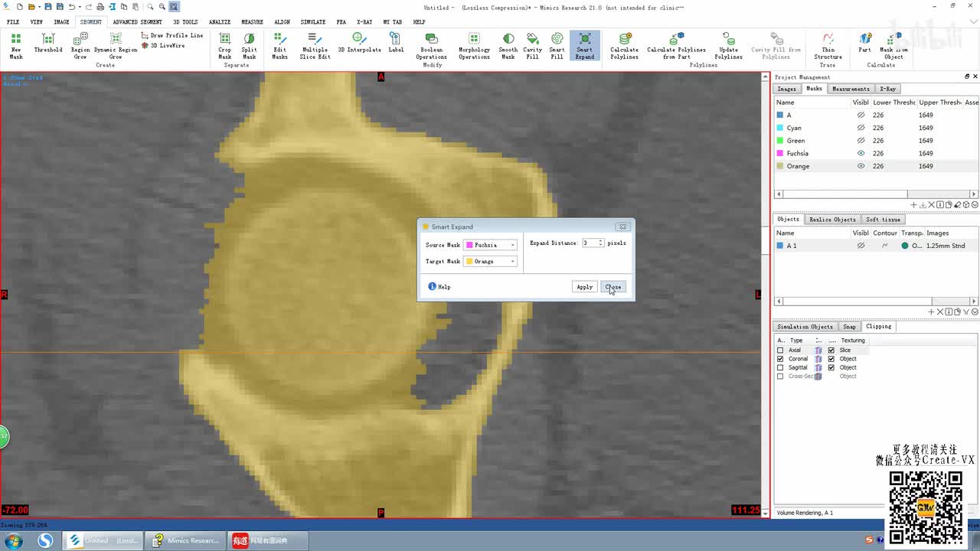Click the Orange mask color swatch
This screenshot has height=551, width=980.
(x=779, y=166)
